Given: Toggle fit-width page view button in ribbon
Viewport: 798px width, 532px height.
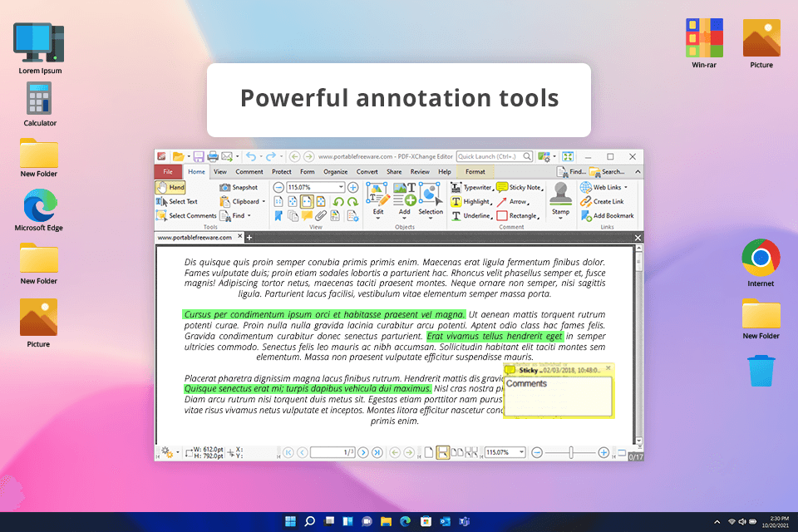Looking at the screenshot, I should (x=307, y=202).
